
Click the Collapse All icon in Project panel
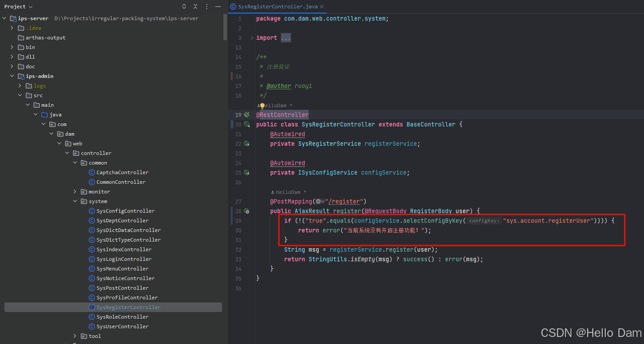tap(195, 7)
